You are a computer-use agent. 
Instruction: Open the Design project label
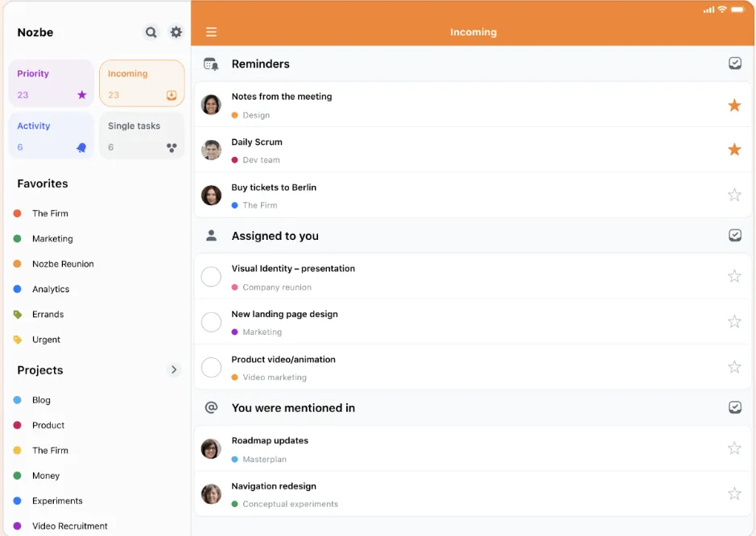coord(256,115)
